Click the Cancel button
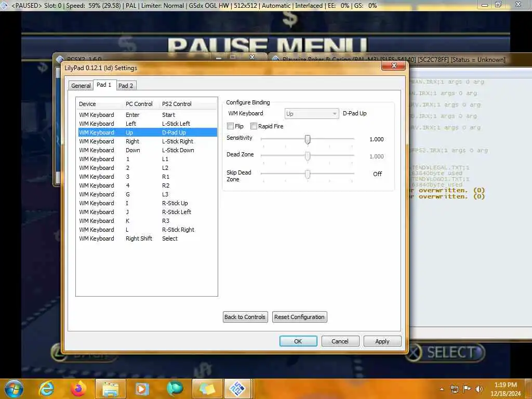The image size is (532, 399). (x=340, y=341)
